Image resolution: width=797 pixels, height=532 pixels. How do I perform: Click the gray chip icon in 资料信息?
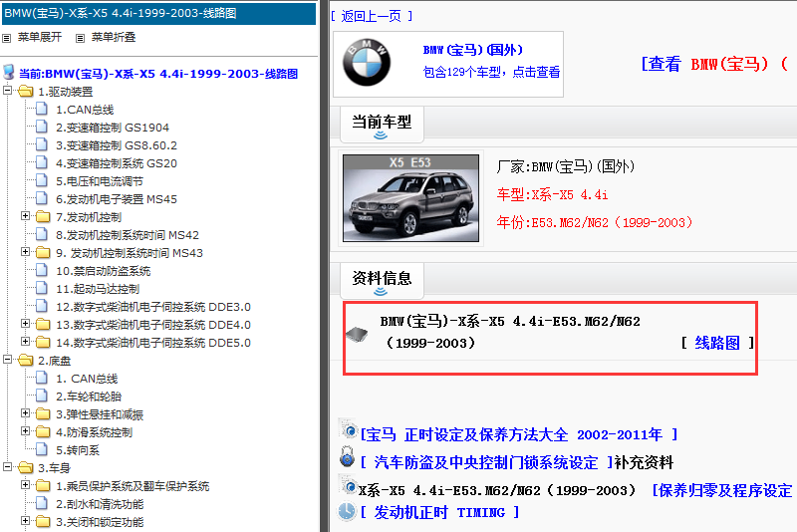pos(357,334)
